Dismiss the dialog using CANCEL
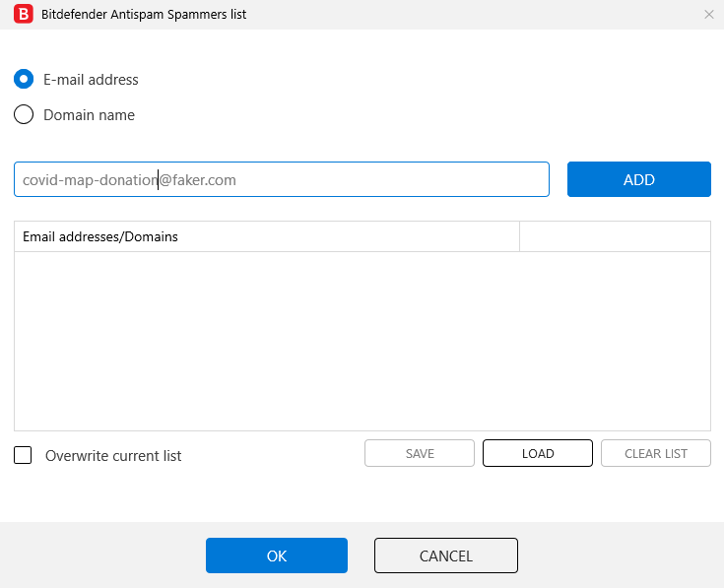This screenshot has height=588, width=724. (446, 555)
